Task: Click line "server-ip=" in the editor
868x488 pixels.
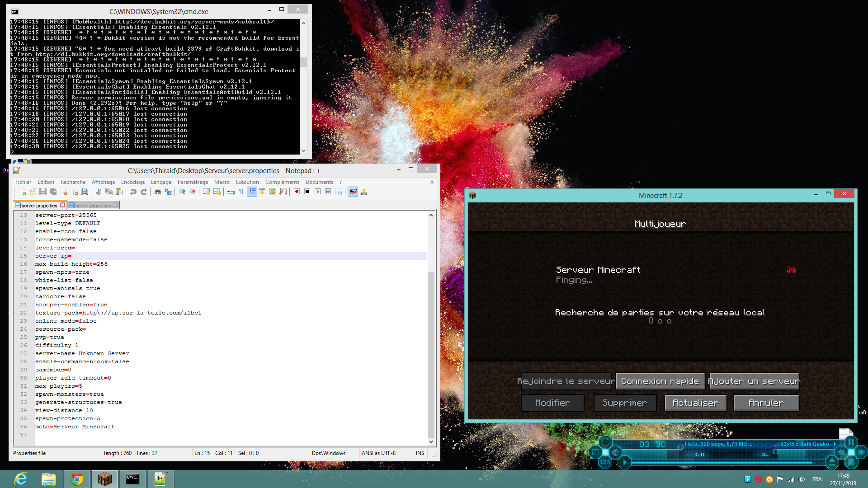Action: (x=53, y=256)
